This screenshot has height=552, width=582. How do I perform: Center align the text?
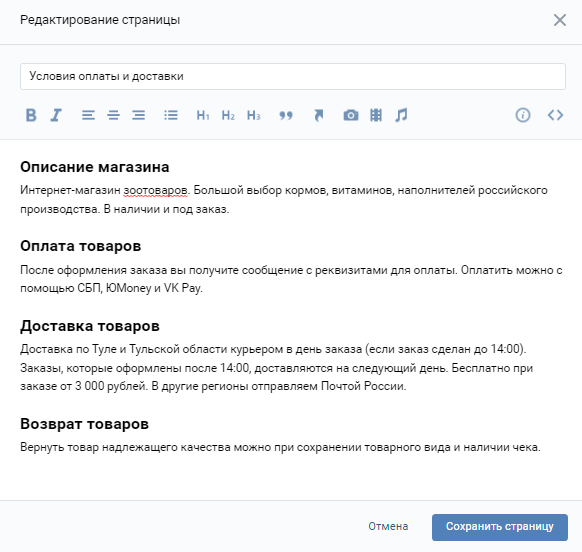pyautogui.click(x=113, y=115)
